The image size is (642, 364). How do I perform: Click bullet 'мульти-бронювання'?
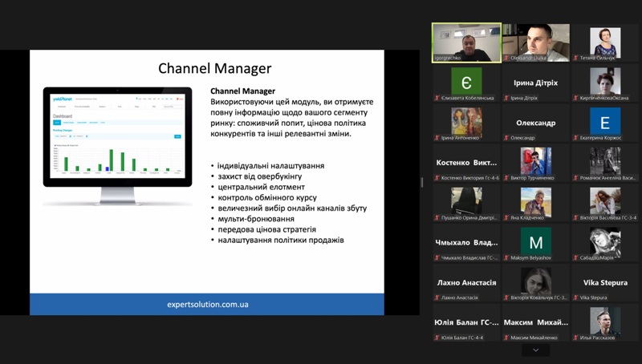256,219
